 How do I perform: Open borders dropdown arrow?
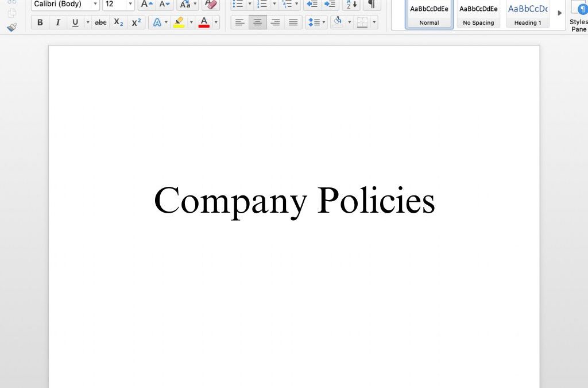tap(374, 22)
